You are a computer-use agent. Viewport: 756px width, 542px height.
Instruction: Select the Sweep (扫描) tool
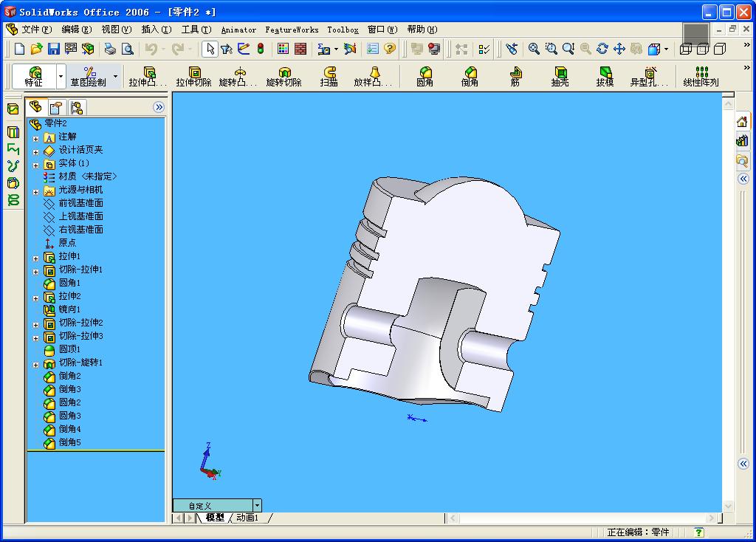coord(329,77)
